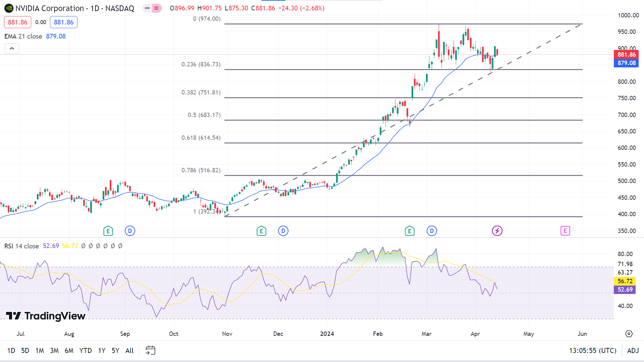Select the 0.236 (836.73) Fibonacci level label
The width and height of the screenshot is (644, 362).
click(x=201, y=64)
